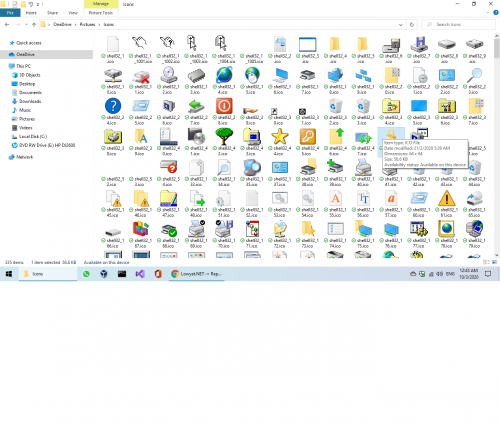500x424 pixels.
Task: Open Command Prompt from the taskbar
Action: click(x=122, y=274)
